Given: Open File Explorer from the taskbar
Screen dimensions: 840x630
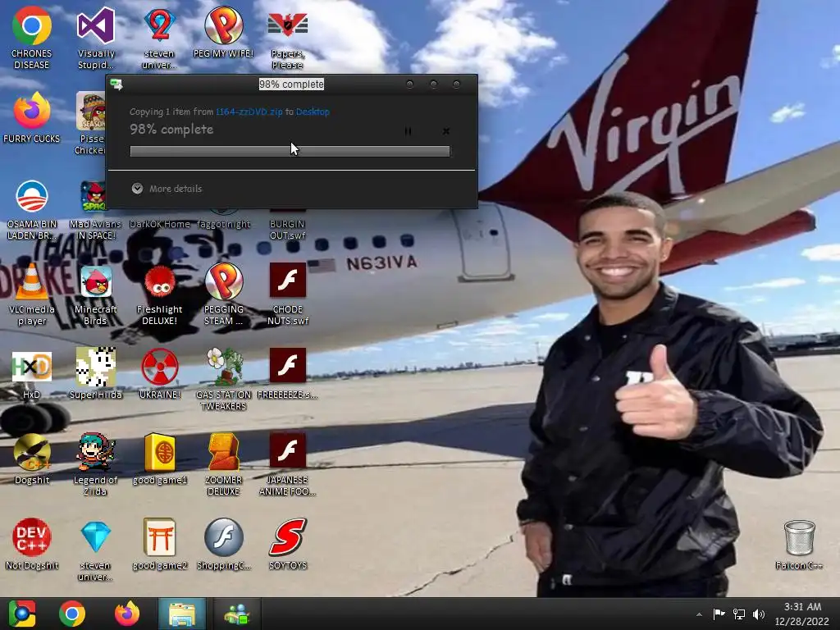Looking at the screenshot, I should (182, 614).
